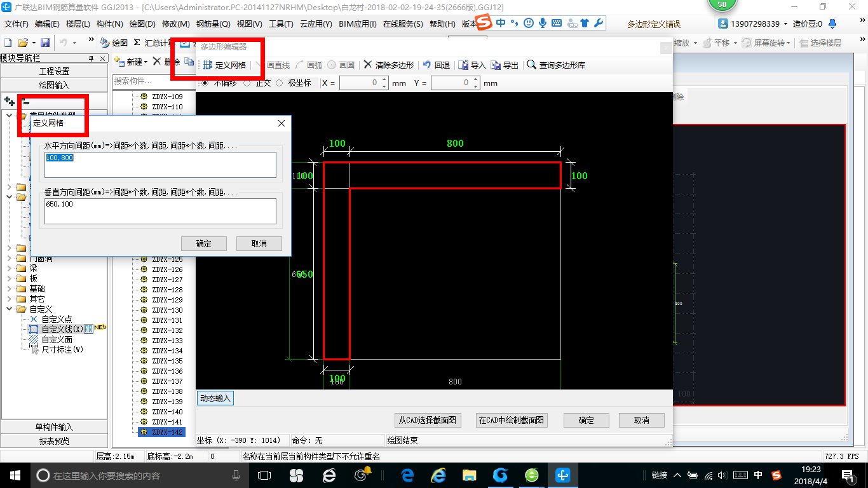The image size is (868, 488).
Task: Open Task View on Windows taskbar
Action: (264, 475)
